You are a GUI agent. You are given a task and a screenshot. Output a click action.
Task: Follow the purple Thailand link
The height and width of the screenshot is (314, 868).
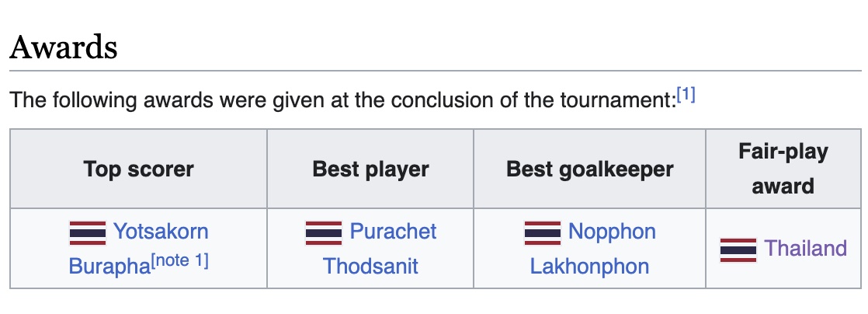tap(805, 248)
